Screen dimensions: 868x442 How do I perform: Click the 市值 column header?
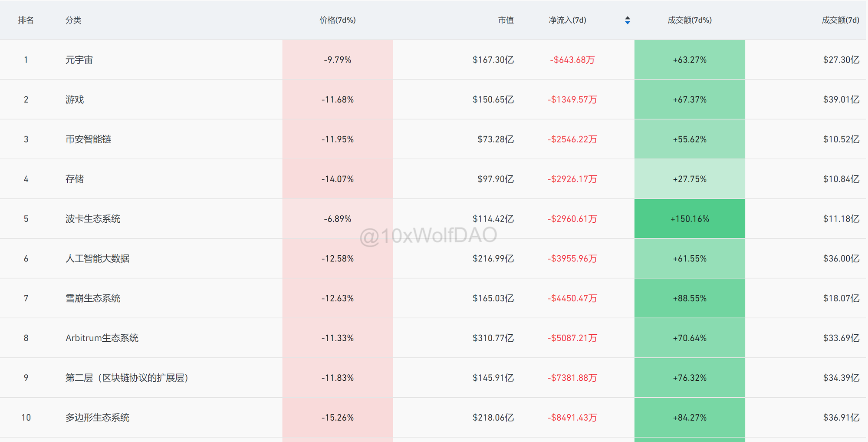(506, 20)
